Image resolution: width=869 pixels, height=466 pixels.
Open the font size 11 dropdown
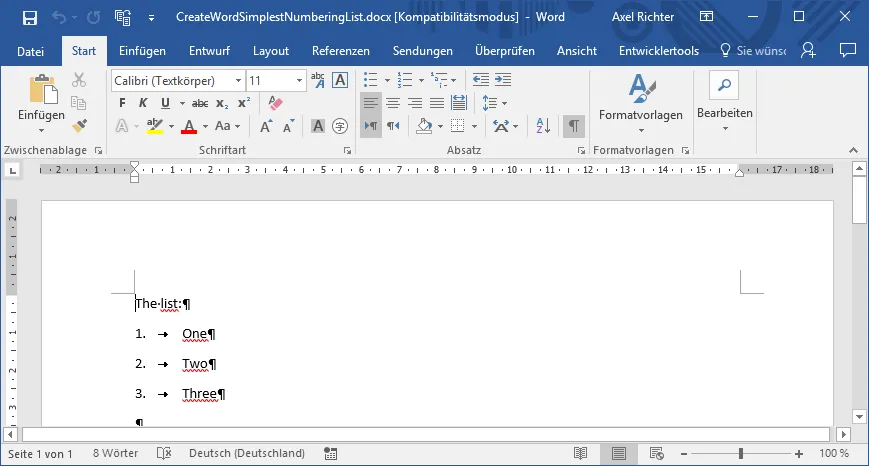click(299, 81)
